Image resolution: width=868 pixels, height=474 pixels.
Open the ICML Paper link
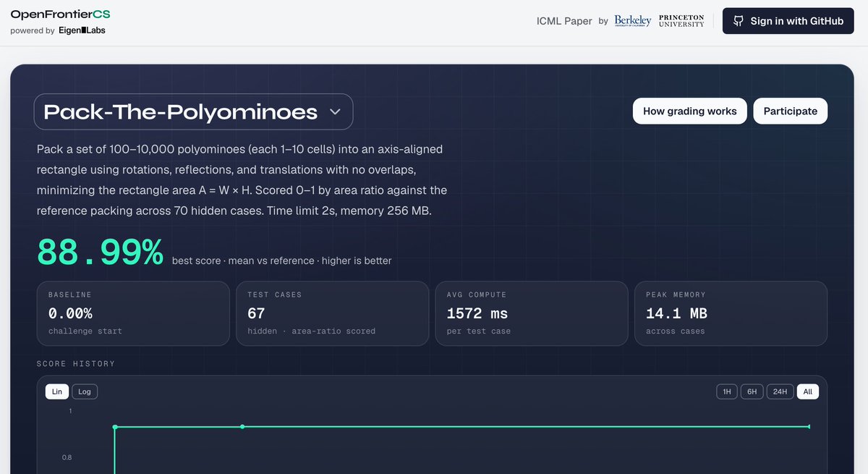(x=564, y=21)
